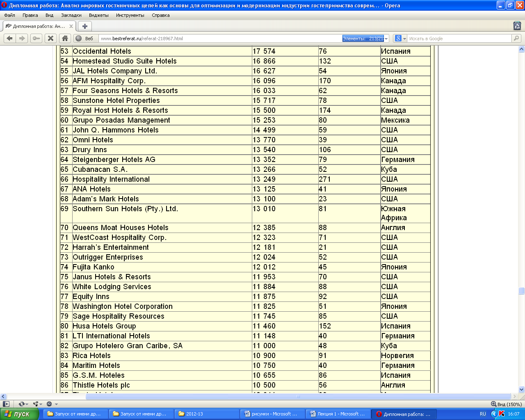Click the vertical scrollbar thumb

tap(521, 291)
